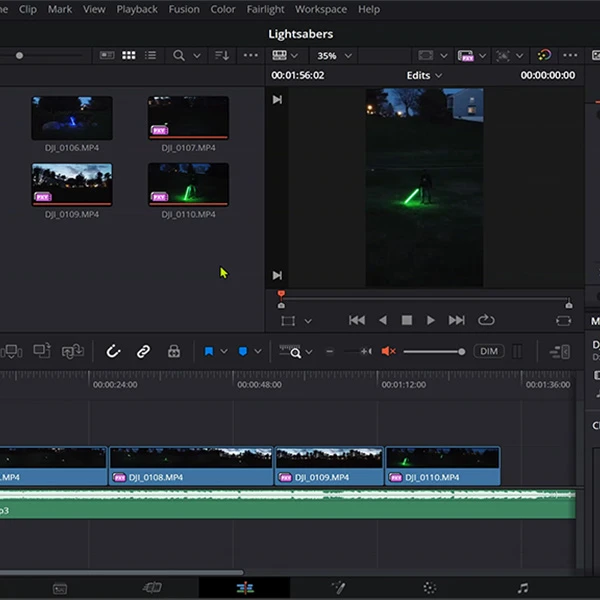Search media pool with magnifier icon
This screenshot has width=600, height=600.
coord(179,56)
